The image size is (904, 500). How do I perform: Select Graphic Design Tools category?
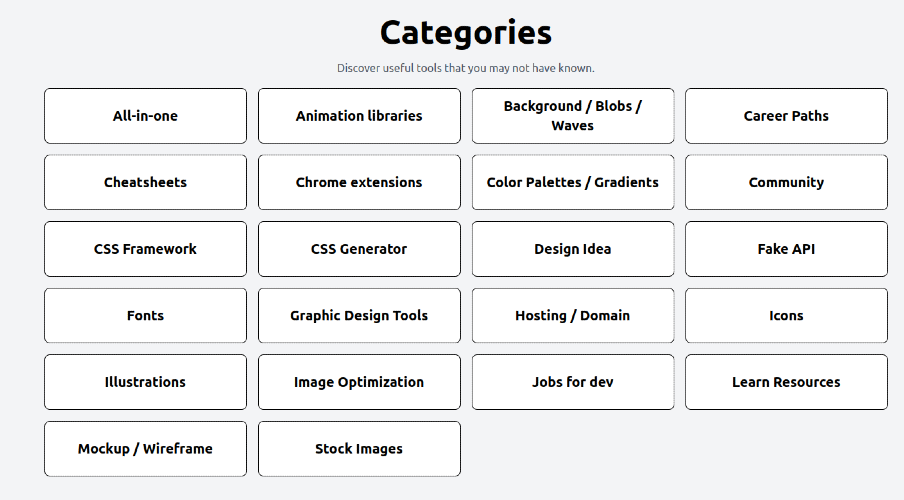pyautogui.click(x=359, y=315)
